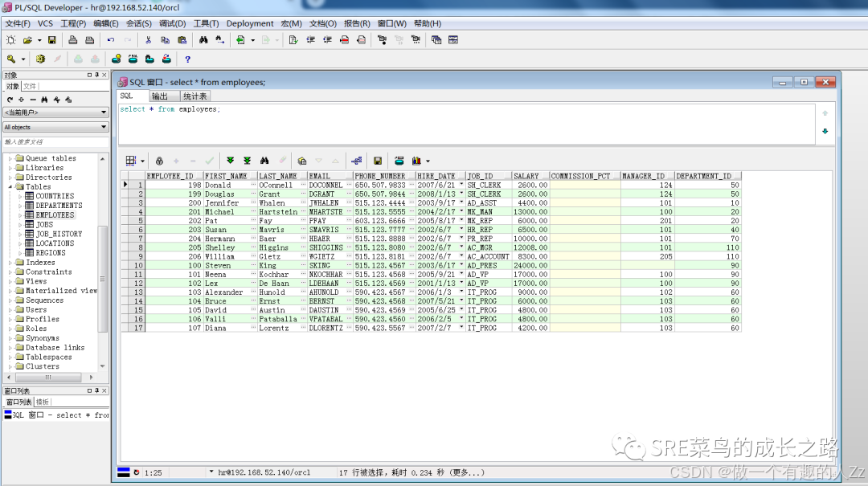Expand the EMPLOYEES table node
The width and height of the screenshot is (868, 486).
pyautogui.click(x=20, y=214)
